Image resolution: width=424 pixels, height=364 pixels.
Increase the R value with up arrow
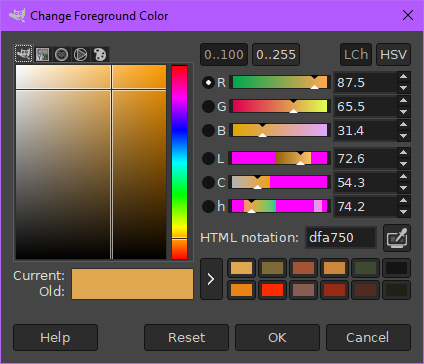tap(403, 77)
